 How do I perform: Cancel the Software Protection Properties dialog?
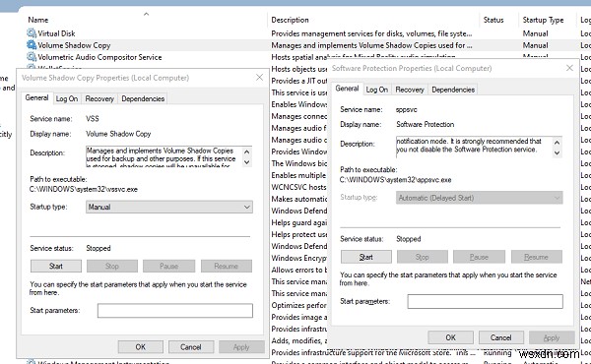[x=501, y=337]
